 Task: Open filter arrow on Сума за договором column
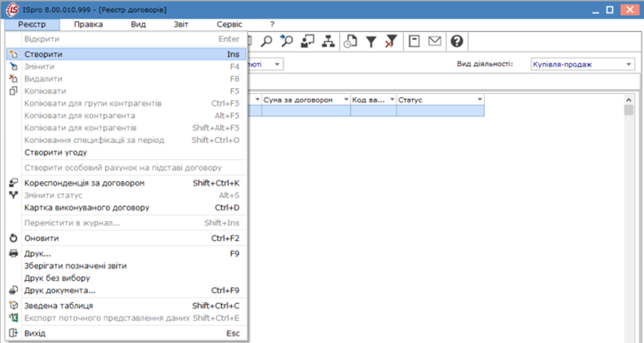pos(346,100)
